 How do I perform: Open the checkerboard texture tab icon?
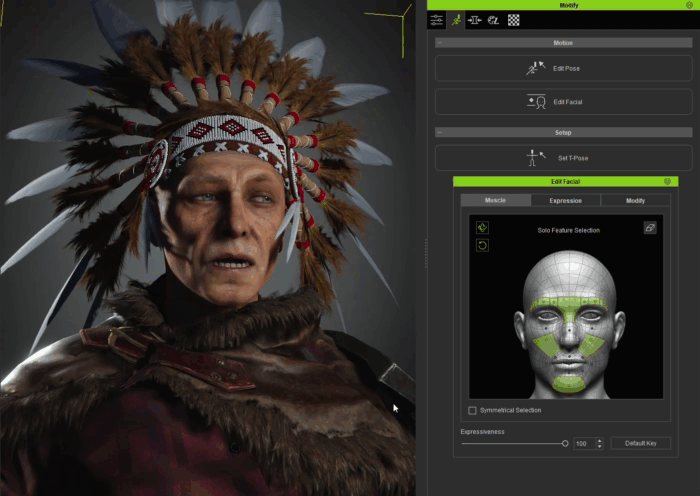513,20
